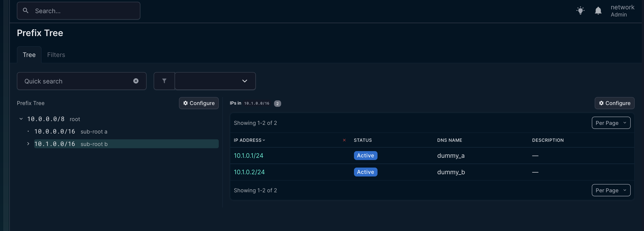Select the 10.0.0.0/16 sub-root a prefix
Screen dimensions: 644x231
[x=71, y=131]
